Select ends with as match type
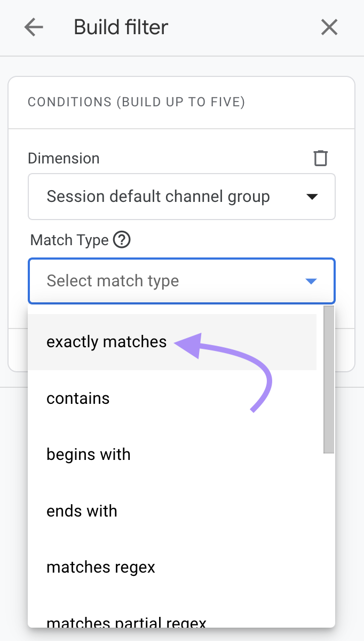364x641 pixels. coord(82,511)
